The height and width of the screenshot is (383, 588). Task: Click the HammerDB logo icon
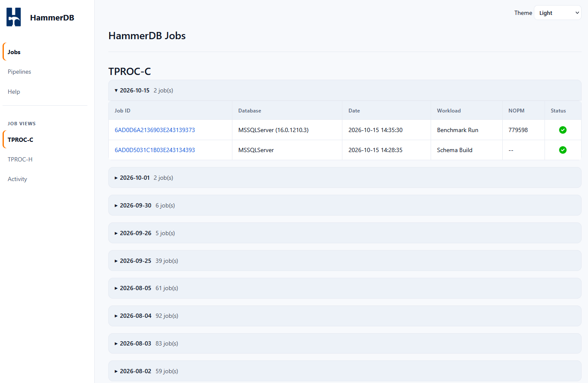14,17
